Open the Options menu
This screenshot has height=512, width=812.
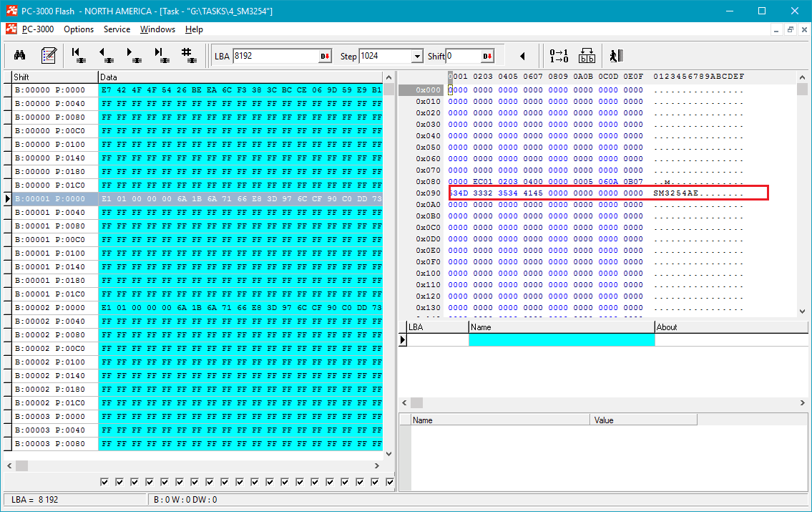click(79, 29)
